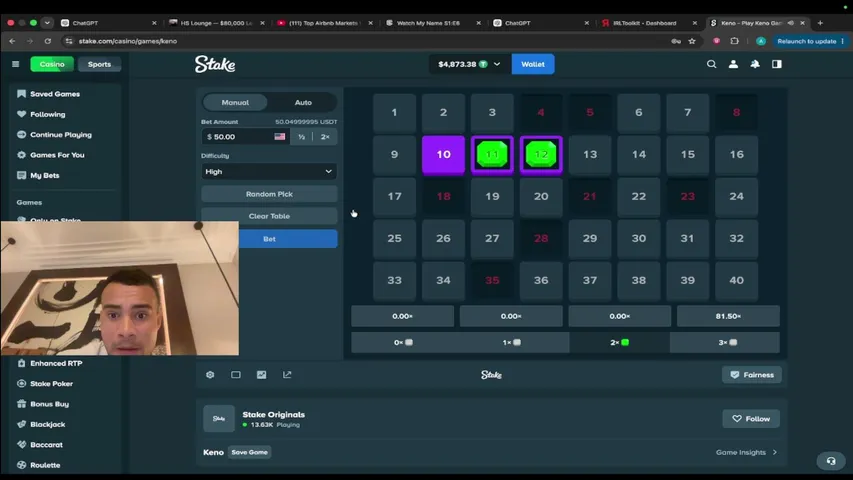Select Keno tile 27
The image size is (853, 480).
(492, 238)
